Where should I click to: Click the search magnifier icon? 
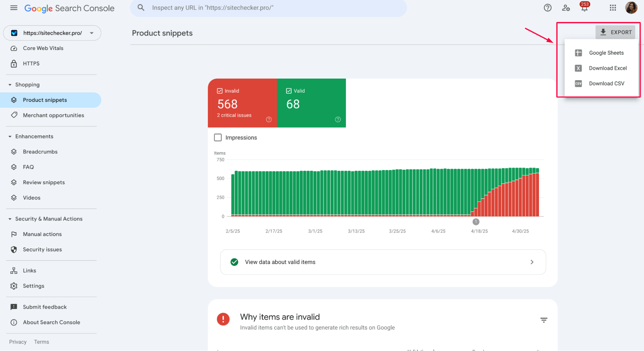tap(141, 8)
